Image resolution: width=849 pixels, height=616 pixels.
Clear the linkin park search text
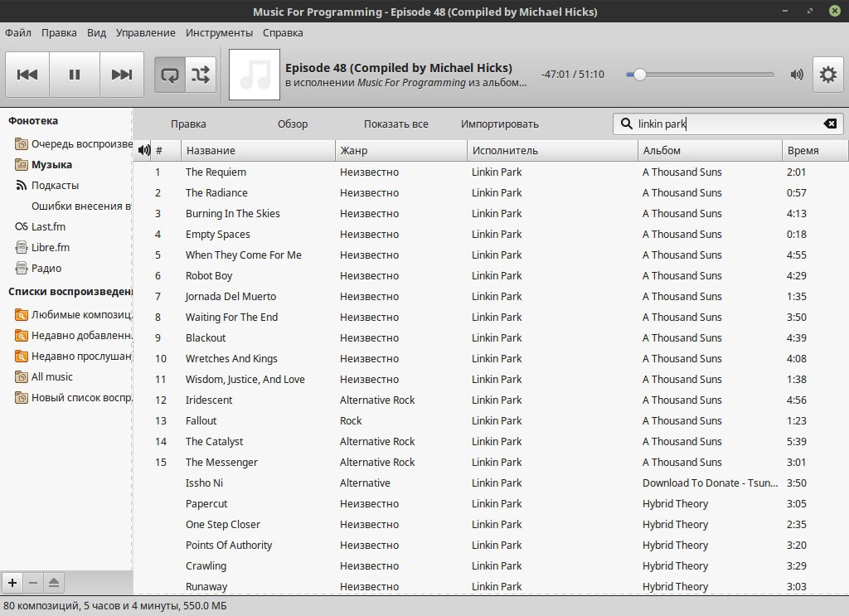pyautogui.click(x=830, y=124)
